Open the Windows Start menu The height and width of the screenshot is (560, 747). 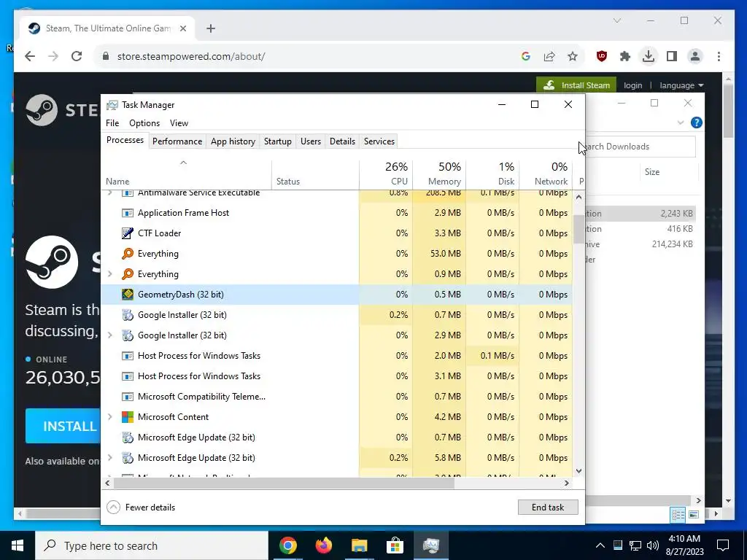pyautogui.click(x=18, y=545)
